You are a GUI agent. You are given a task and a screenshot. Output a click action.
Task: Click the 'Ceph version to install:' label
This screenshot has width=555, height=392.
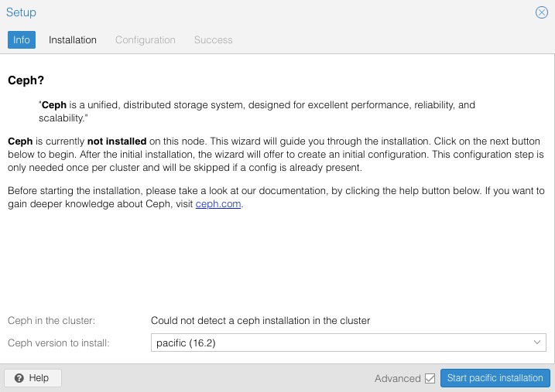[x=59, y=343]
